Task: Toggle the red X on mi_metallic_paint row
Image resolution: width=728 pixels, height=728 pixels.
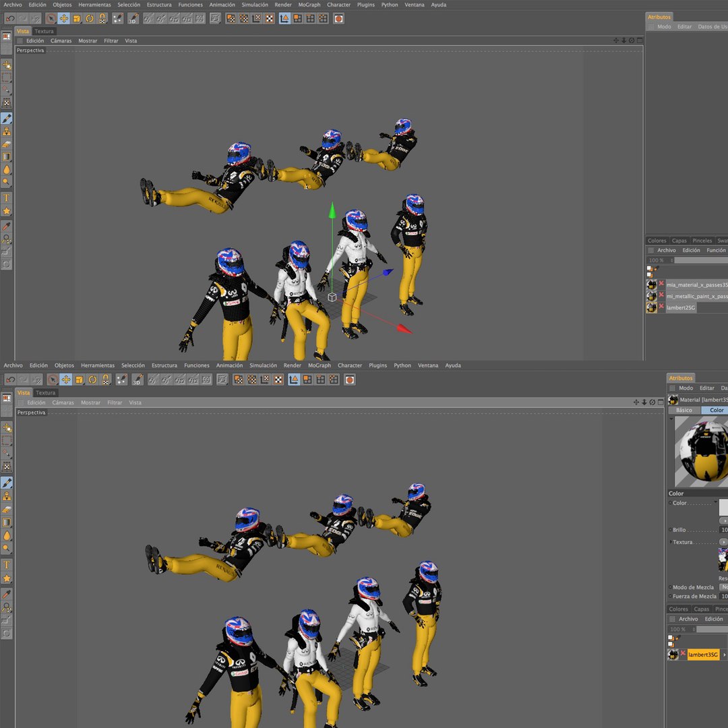Action: [x=661, y=295]
